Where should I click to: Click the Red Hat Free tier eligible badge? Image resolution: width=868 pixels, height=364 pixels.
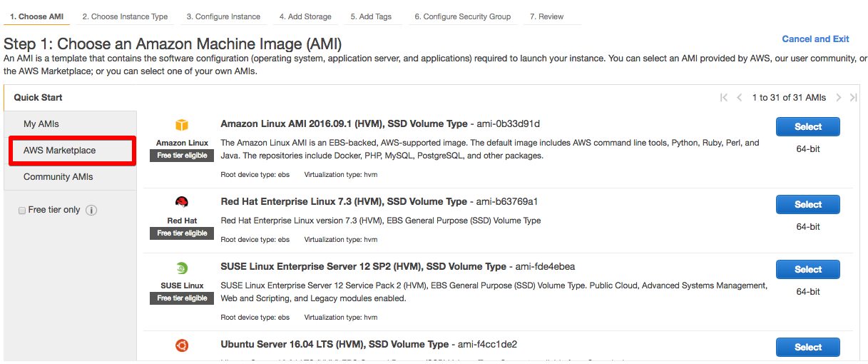(x=182, y=233)
